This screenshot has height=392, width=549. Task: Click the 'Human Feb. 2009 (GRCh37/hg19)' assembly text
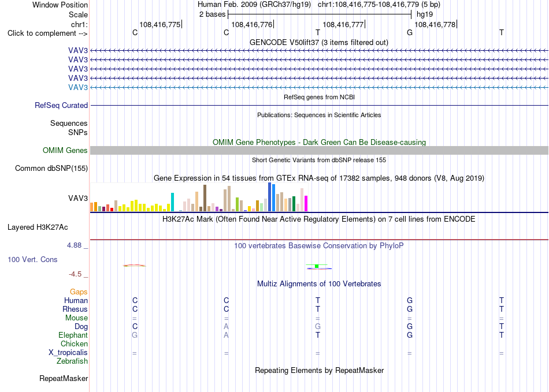(254, 5)
